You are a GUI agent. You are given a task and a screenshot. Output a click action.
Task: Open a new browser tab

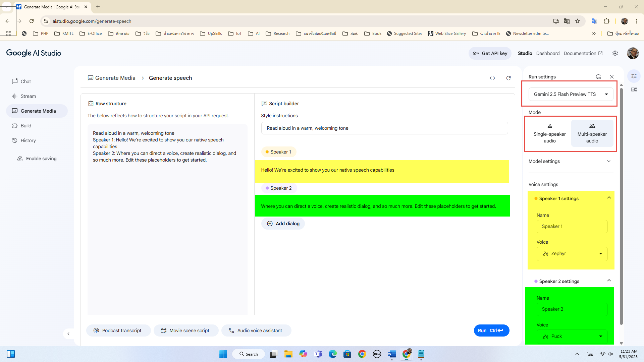[98, 7]
